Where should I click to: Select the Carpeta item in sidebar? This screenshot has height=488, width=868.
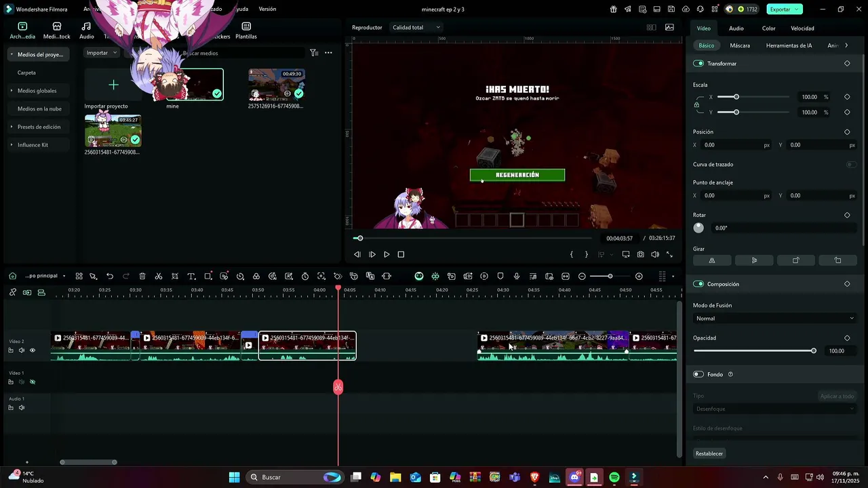26,73
